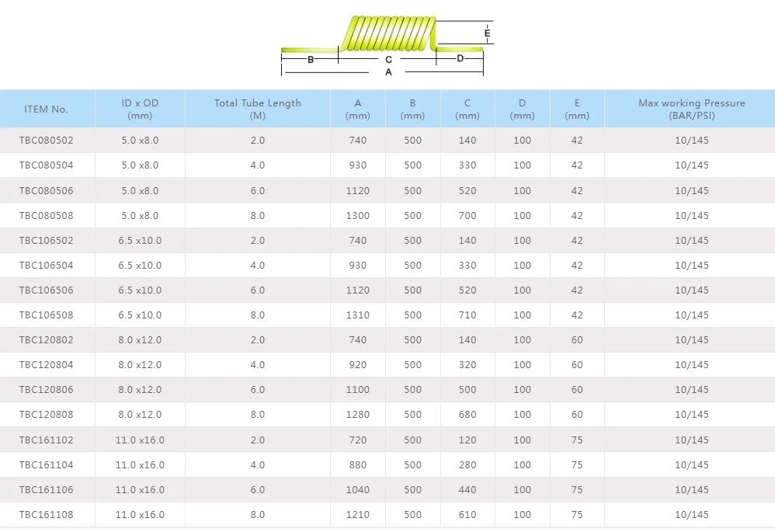Click the A value 1310 for TBC106508
This screenshot has width=775, height=532.
[x=358, y=315]
